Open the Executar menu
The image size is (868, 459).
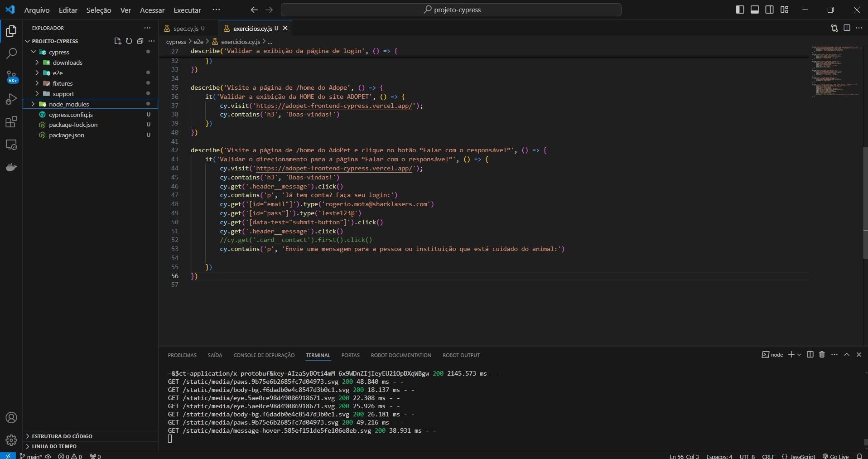coord(187,10)
